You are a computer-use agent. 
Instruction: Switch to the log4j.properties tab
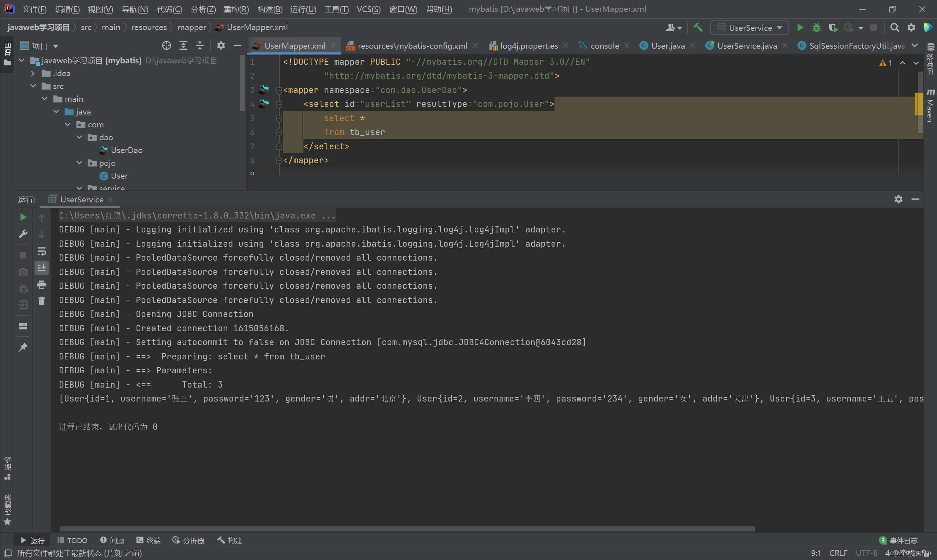pos(528,46)
